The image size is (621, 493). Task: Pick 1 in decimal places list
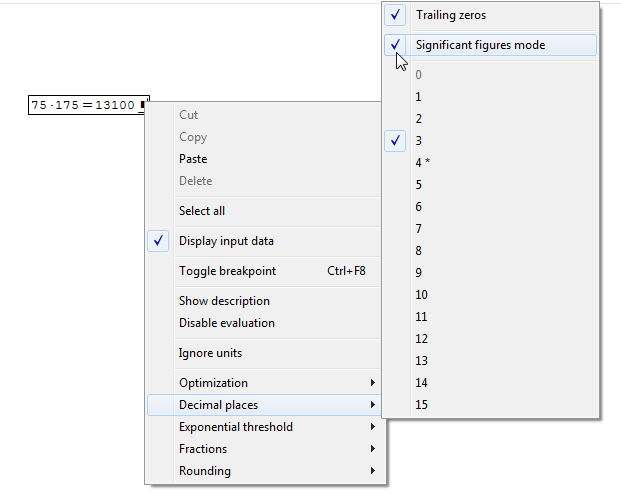tap(419, 97)
